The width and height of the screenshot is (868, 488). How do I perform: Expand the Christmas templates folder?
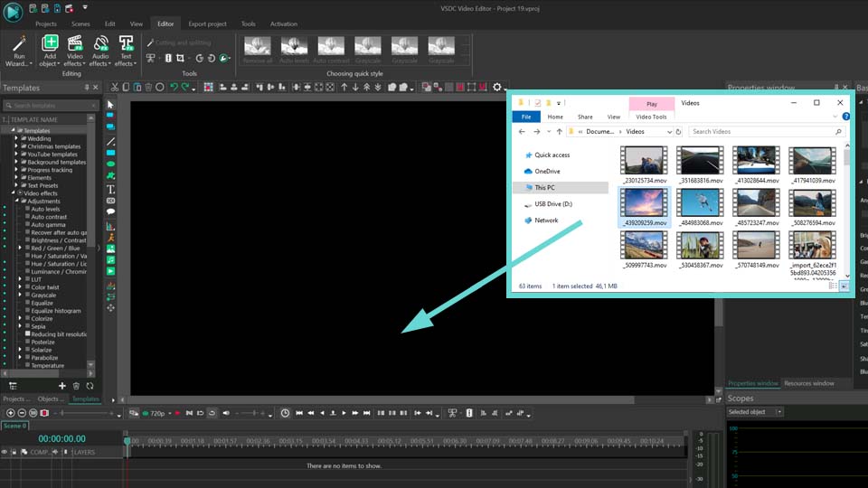16,146
